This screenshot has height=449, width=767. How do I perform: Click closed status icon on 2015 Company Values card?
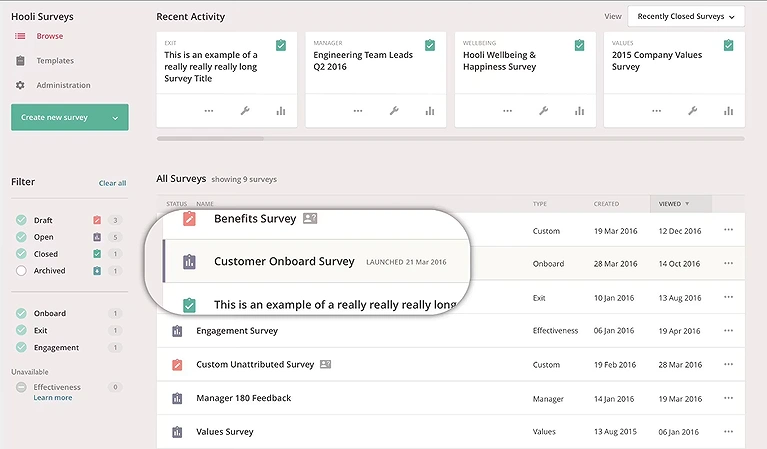(728, 45)
